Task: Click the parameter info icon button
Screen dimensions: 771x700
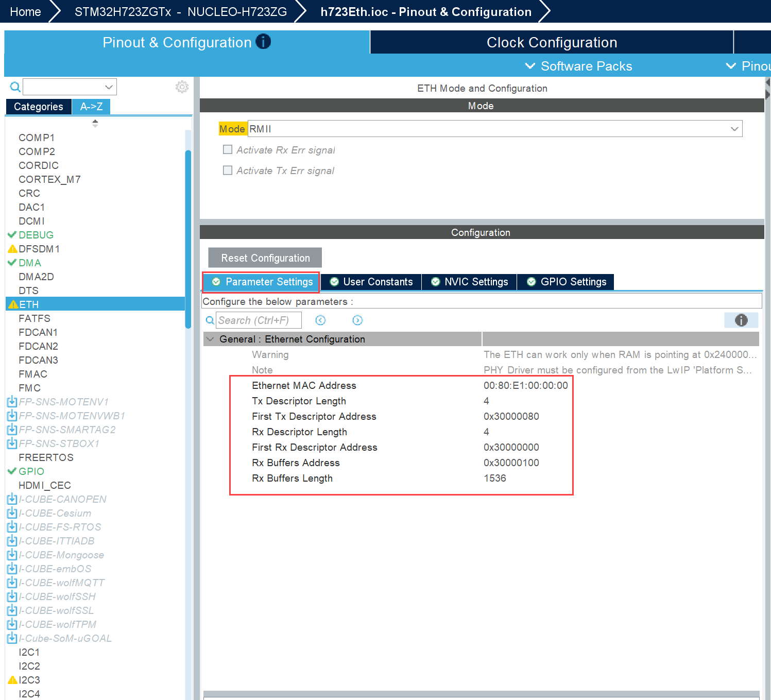Action: click(x=741, y=320)
